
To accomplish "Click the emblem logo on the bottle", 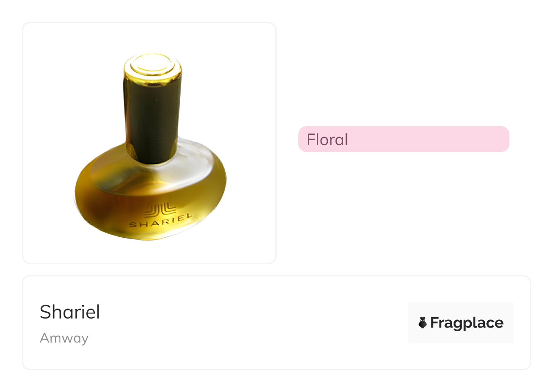I will [159, 211].
